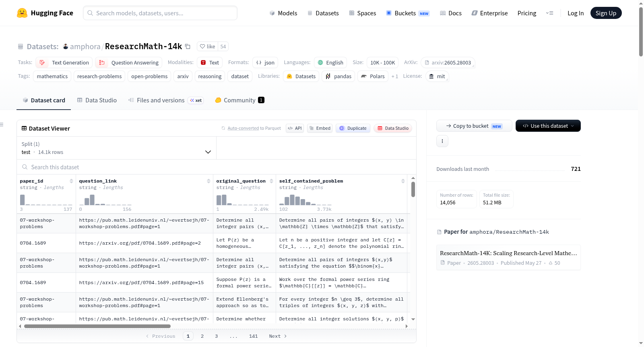Duplicate this dataset

tap(353, 128)
